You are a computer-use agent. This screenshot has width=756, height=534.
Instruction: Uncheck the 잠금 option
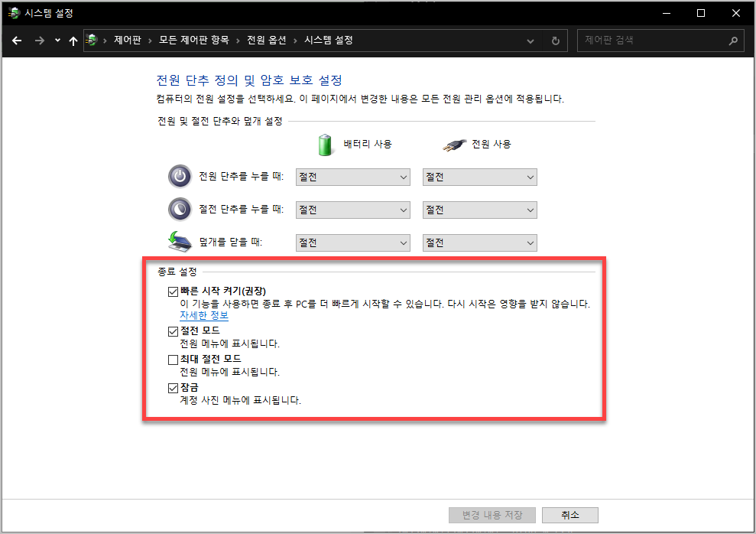174,388
